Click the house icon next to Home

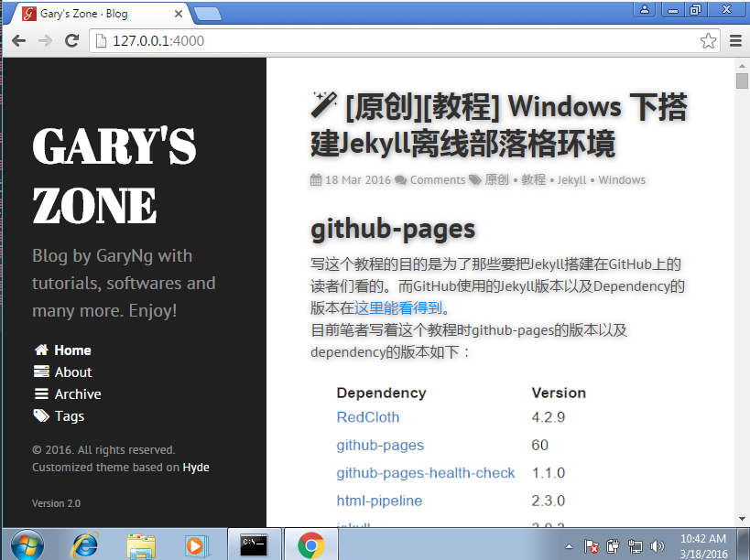(x=41, y=350)
